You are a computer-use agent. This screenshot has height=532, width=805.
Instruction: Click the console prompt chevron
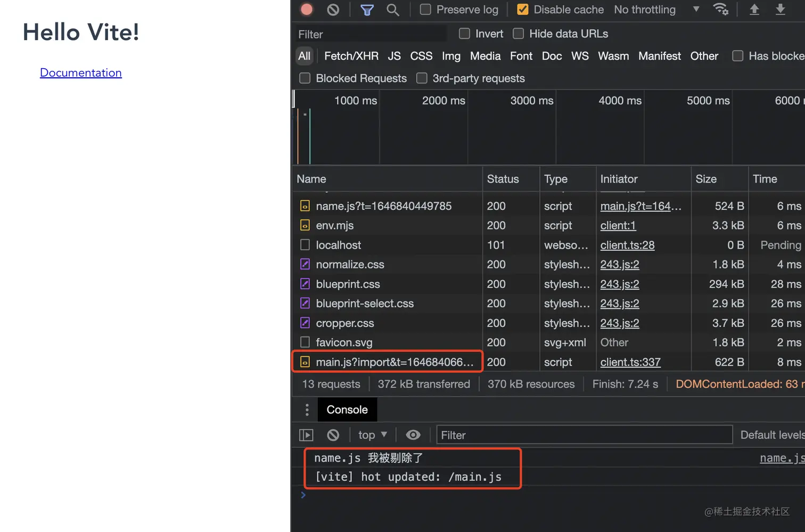[x=303, y=495]
